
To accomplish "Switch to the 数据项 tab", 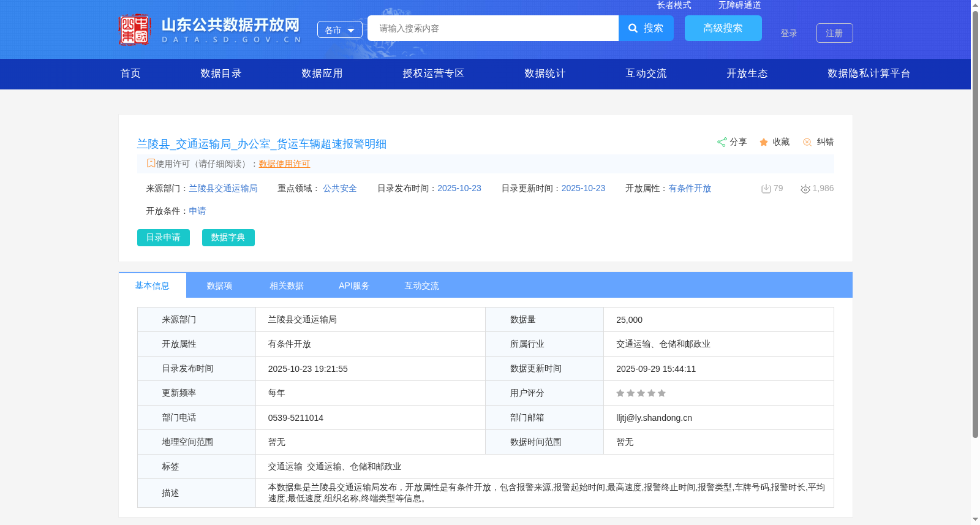I will point(219,285).
